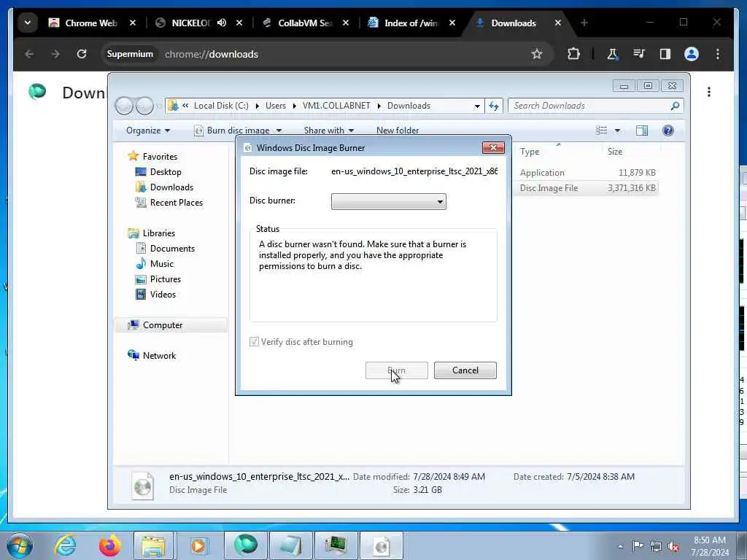Open Windows Media Player from taskbar
Viewport: 747px width, 560px height.
pyautogui.click(x=198, y=545)
